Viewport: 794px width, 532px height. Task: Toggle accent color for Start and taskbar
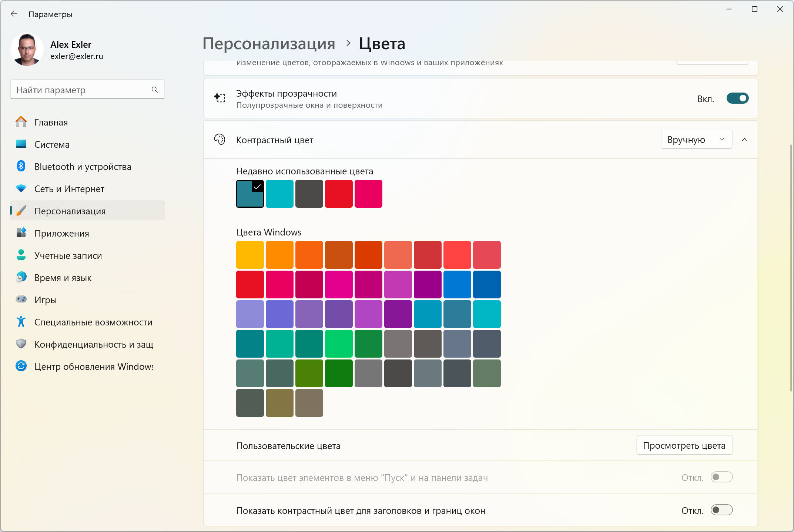(721, 477)
